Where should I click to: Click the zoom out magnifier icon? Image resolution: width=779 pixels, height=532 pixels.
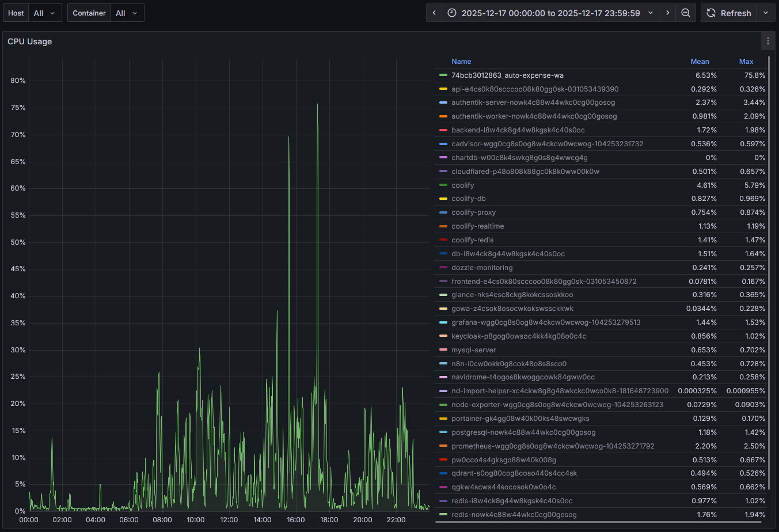point(686,12)
